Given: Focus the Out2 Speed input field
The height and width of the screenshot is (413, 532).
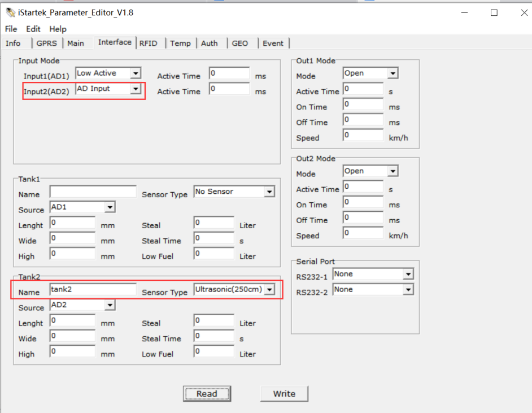Looking at the screenshot, I should click(x=363, y=233).
